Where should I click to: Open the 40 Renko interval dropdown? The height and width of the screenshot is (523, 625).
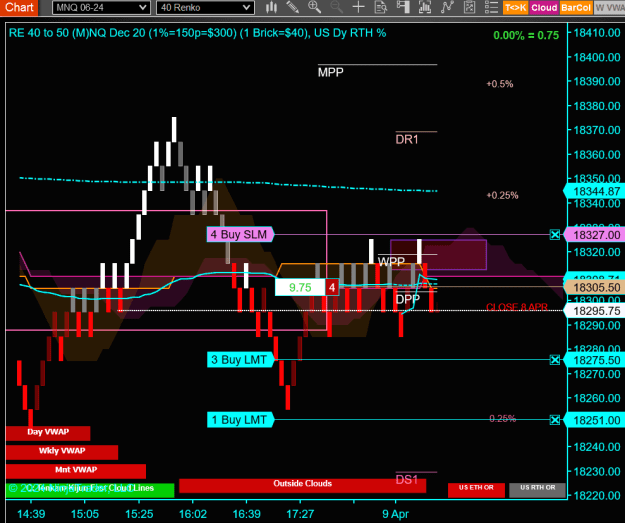pyautogui.click(x=205, y=8)
